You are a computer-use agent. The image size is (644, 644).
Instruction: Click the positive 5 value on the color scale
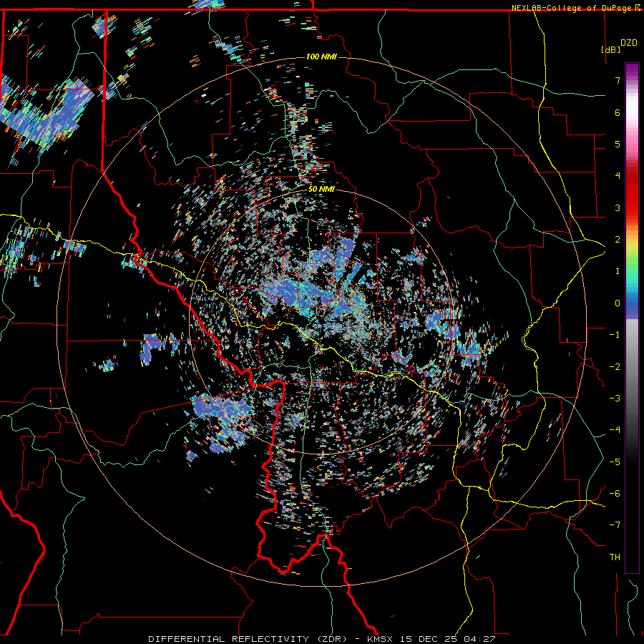point(618,144)
